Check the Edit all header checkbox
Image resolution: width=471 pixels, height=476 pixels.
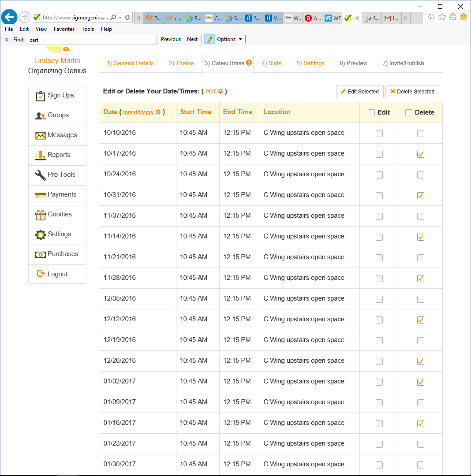coord(371,113)
